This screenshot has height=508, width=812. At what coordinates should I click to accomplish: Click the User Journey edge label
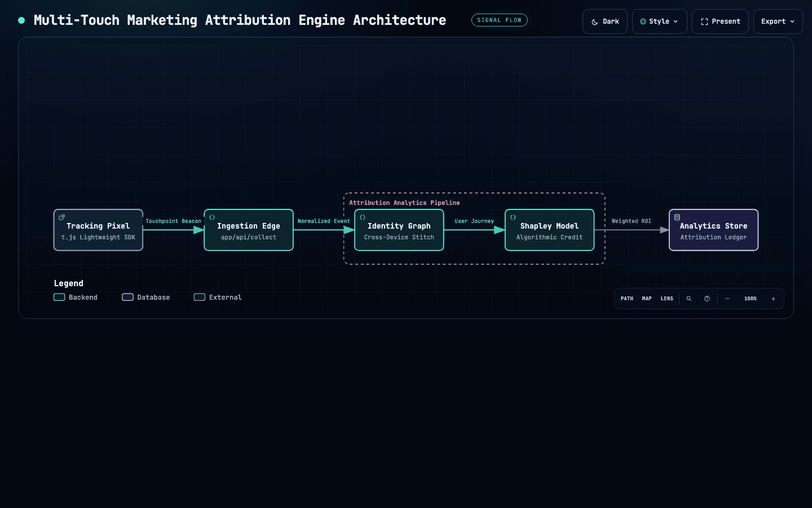point(474,221)
